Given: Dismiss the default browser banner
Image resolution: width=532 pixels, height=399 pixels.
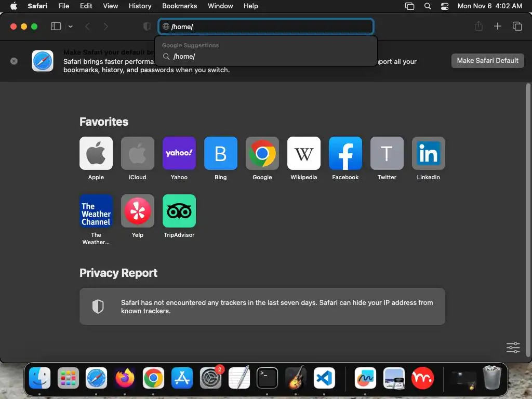Looking at the screenshot, I should tap(14, 61).
